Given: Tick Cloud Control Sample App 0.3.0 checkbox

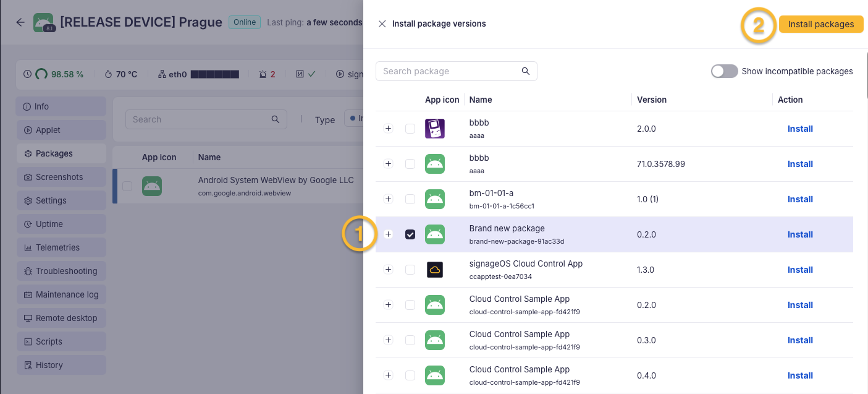Looking at the screenshot, I should (410, 340).
